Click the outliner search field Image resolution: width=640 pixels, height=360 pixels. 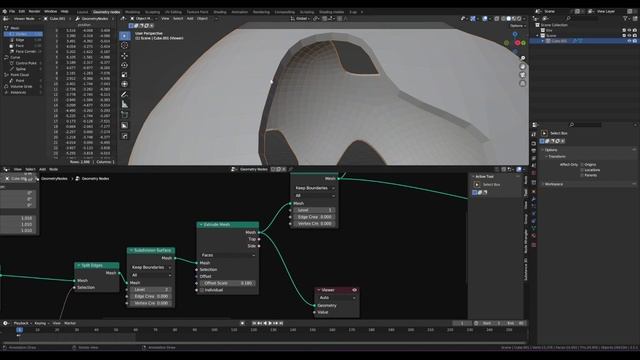coord(582,18)
